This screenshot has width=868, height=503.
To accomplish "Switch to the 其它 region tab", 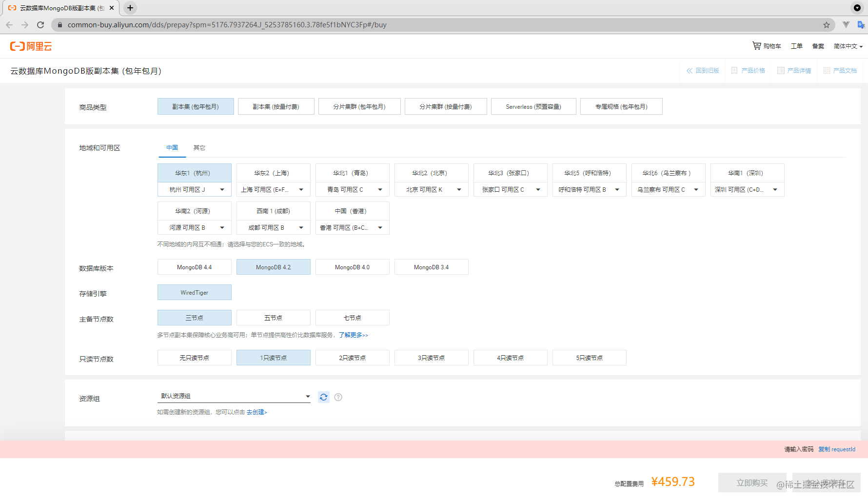I will [x=198, y=147].
